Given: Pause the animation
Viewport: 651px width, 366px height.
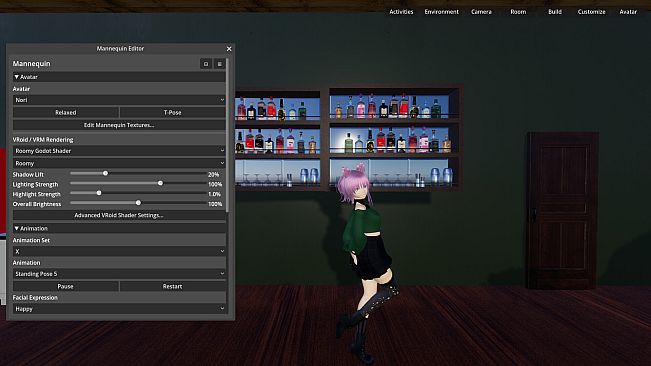Looking at the screenshot, I should (66, 286).
